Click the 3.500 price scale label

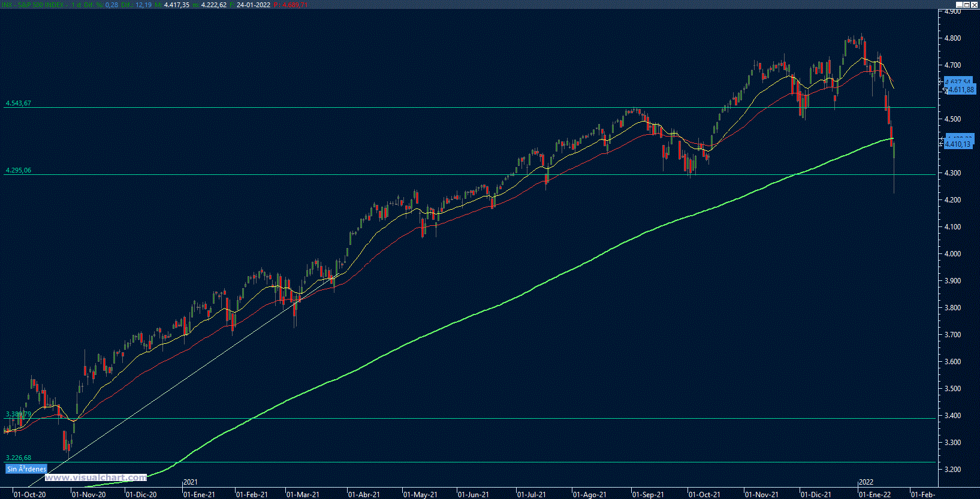952,389
